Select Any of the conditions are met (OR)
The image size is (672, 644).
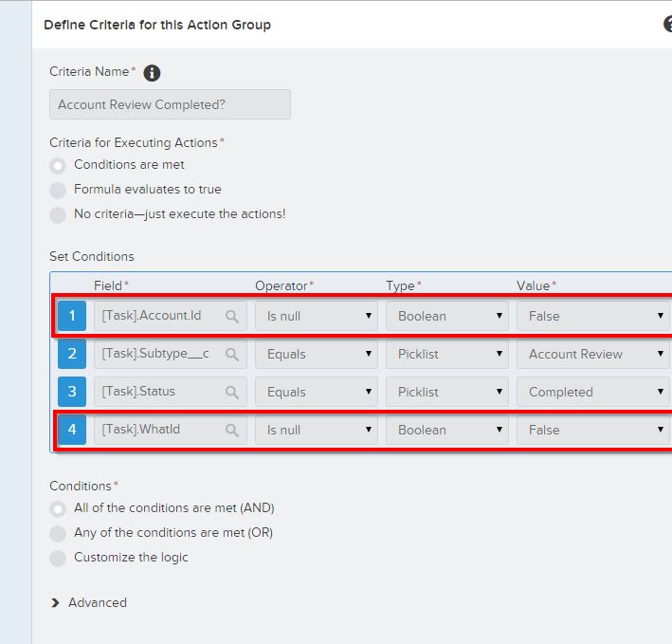(59, 533)
